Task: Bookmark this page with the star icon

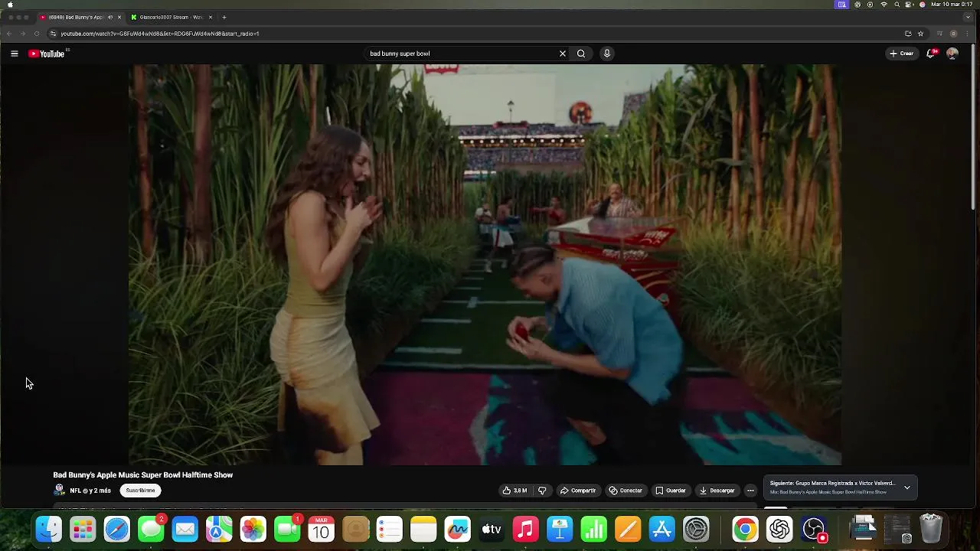Action: [920, 34]
